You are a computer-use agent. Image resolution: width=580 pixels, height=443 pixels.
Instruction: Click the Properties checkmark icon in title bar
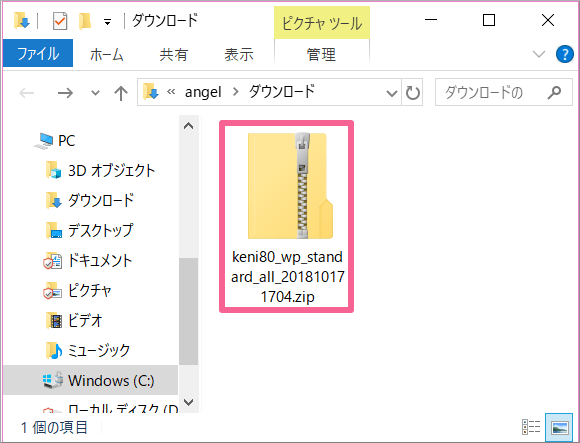[x=60, y=21]
